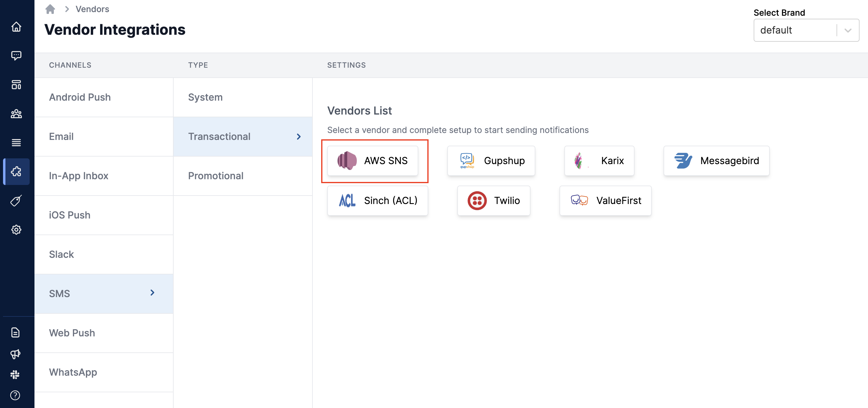Click the breadcrumb home icon
The height and width of the screenshot is (408, 868).
tap(50, 9)
